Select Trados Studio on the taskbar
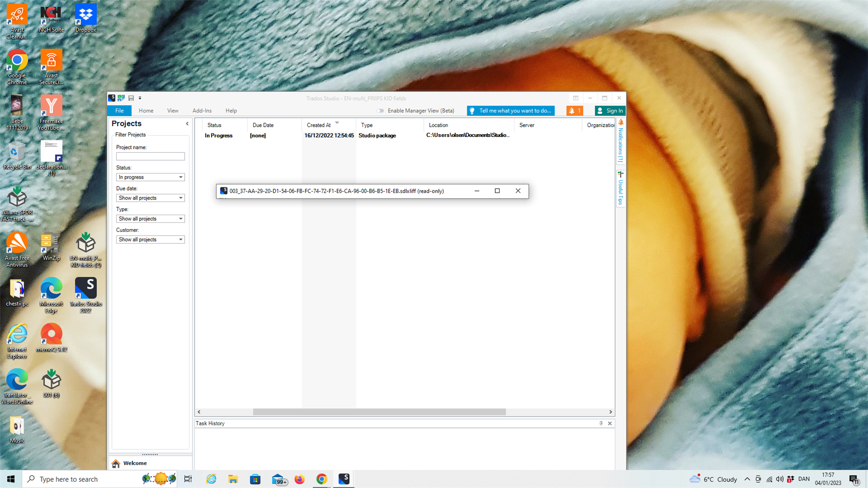Screen dimensions: 868x488 tap(344, 479)
